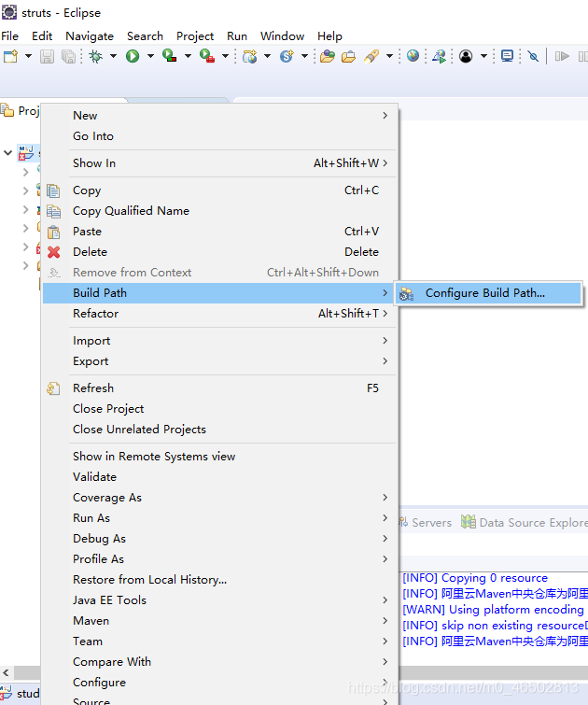Click the Run External Tools icon
This screenshot has height=705, width=588.
(207, 56)
